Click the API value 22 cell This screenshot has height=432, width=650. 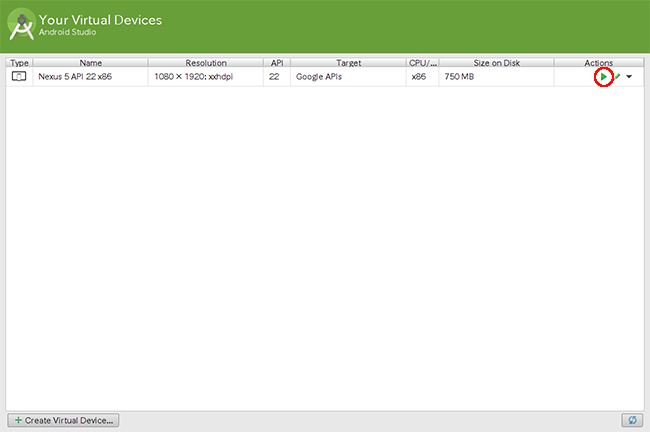tap(277, 77)
